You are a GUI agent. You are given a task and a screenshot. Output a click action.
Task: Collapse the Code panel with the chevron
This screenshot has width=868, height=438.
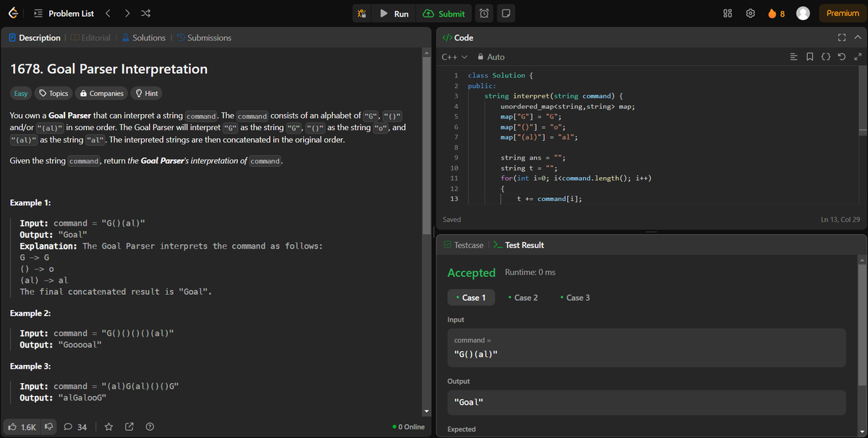(x=857, y=37)
